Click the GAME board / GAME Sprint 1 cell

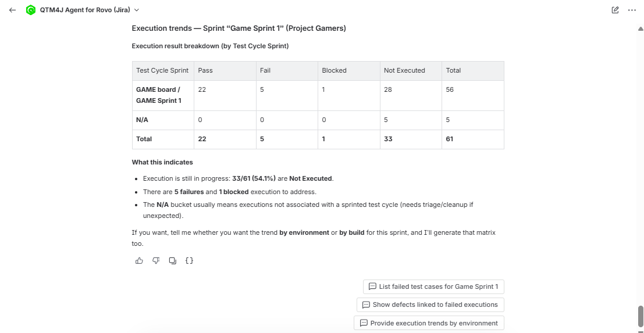163,95
